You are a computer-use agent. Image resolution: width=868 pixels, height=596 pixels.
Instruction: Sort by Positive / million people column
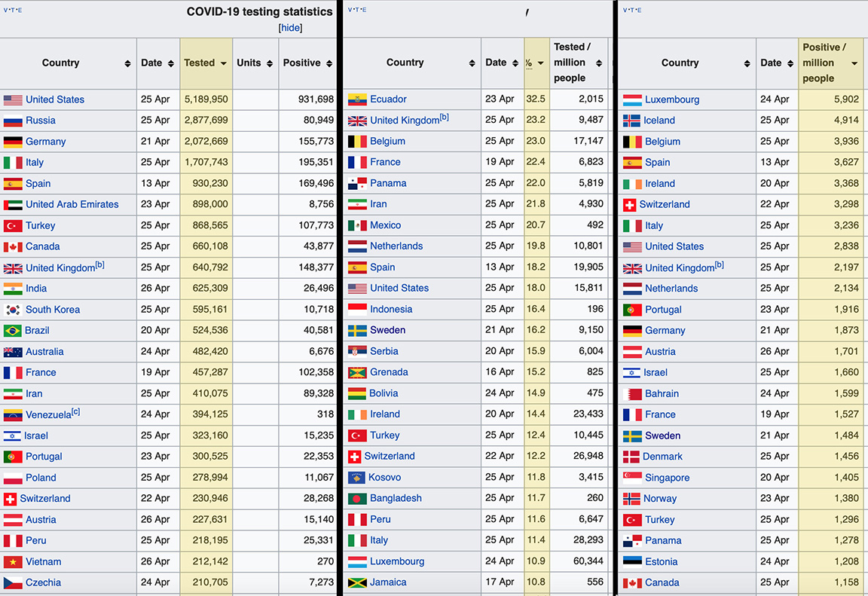pos(854,63)
